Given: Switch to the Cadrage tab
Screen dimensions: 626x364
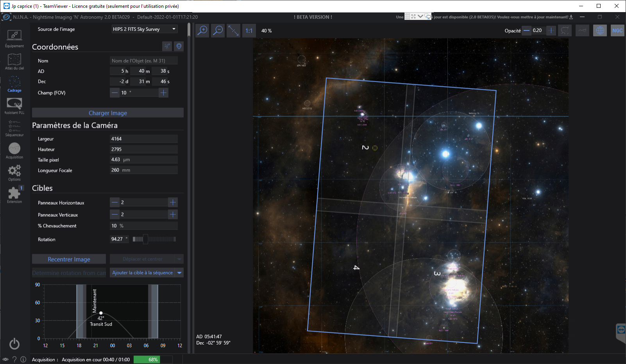Looking at the screenshot, I should pos(14,84).
